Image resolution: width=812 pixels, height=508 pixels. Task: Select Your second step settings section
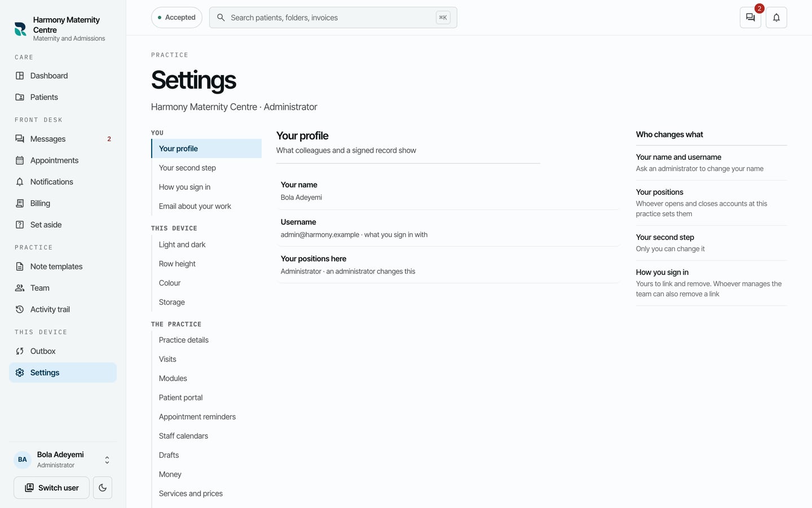206,168
